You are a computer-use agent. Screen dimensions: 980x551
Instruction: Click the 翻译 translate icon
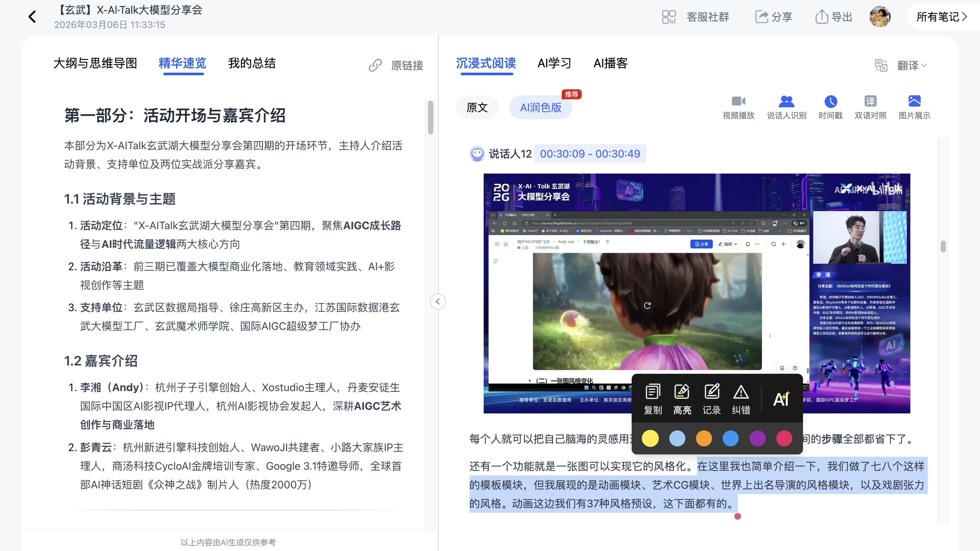coord(881,65)
